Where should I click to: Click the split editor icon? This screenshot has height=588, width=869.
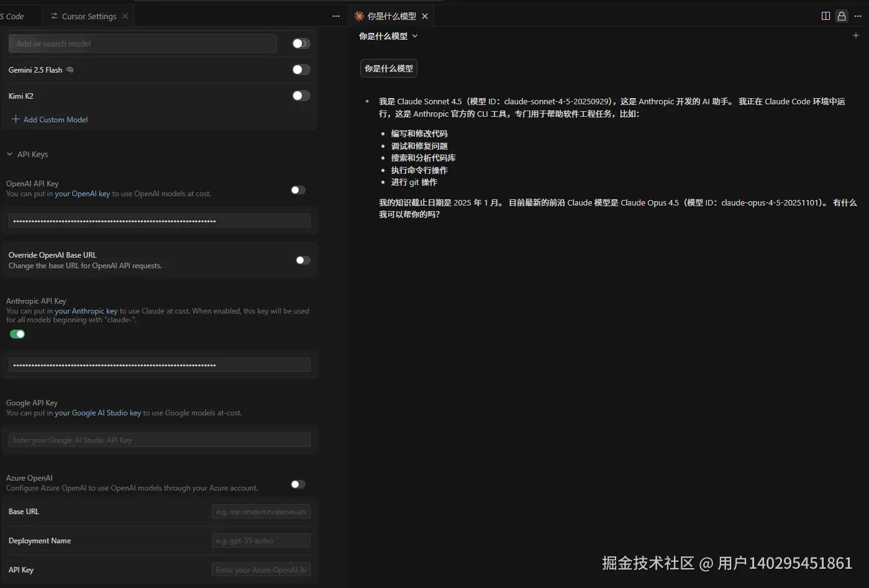pyautogui.click(x=827, y=16)
